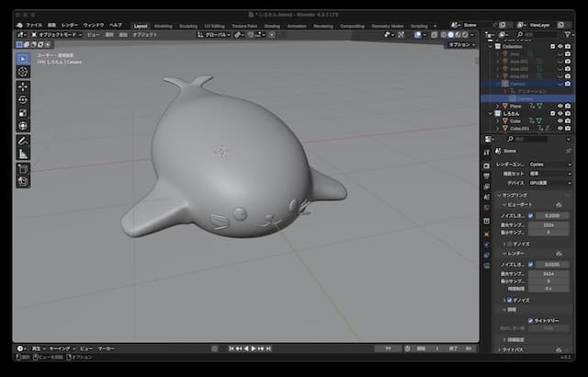Select the Annotate tool
This screenshot has width=588, height=377.
(x=23, y=141)
